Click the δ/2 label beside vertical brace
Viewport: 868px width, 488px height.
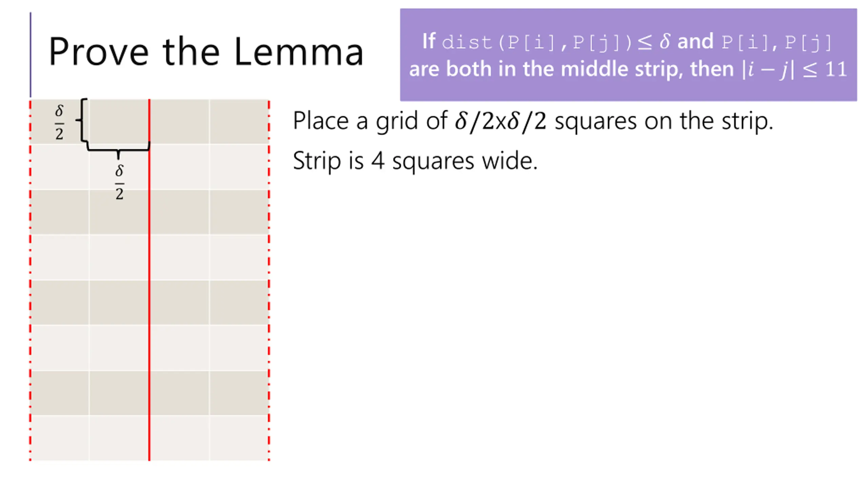[x=59, y=122]
